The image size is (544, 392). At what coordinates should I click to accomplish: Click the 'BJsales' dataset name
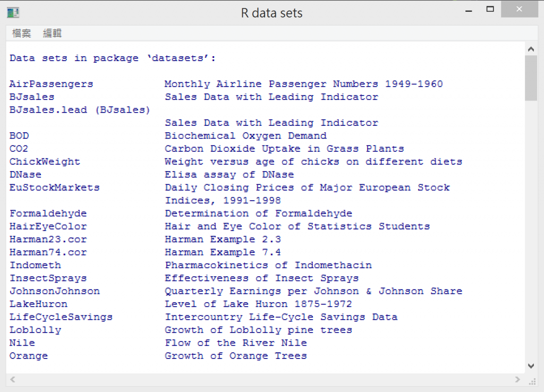32,97
